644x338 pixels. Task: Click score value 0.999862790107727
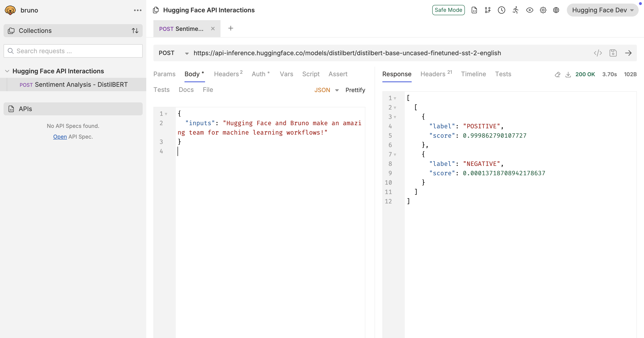[x=494, y=135]
